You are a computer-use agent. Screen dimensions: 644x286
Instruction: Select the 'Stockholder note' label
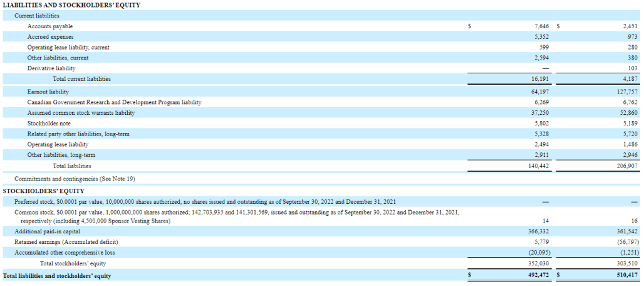pyautogui.click(x=49, y=124)
